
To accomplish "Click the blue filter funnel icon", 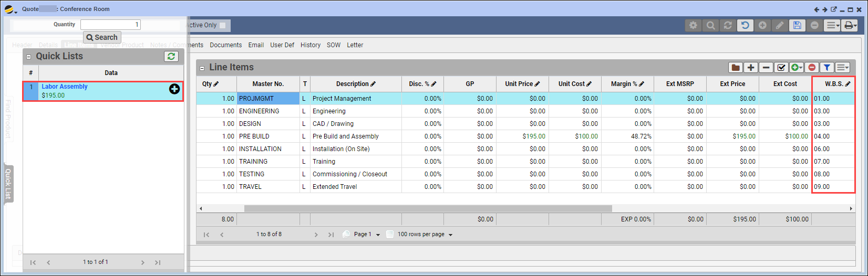I will point(827,67).
